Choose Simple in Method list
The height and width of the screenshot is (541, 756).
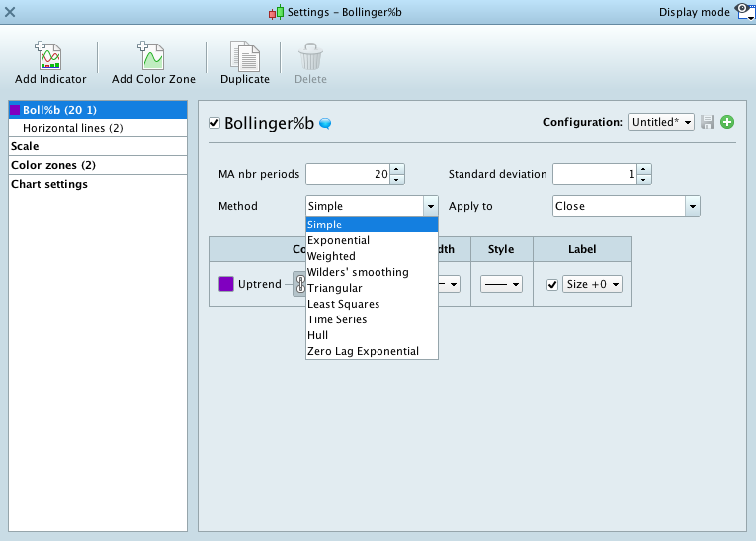point(372,225)
